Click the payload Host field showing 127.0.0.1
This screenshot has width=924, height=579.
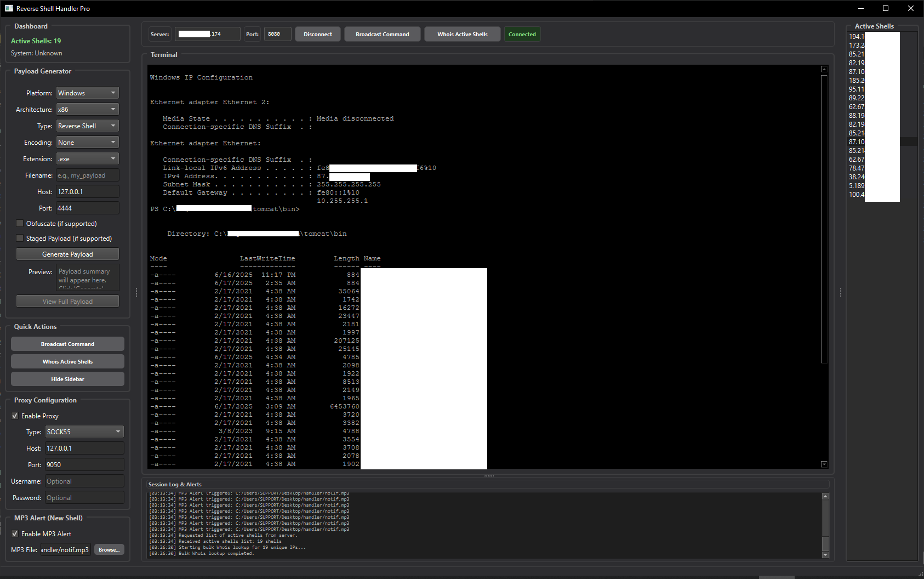click(88, 192)
